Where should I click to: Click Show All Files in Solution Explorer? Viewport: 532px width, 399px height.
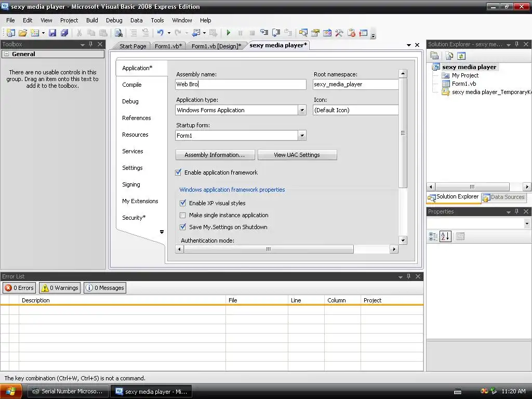[x=449, y=56]
